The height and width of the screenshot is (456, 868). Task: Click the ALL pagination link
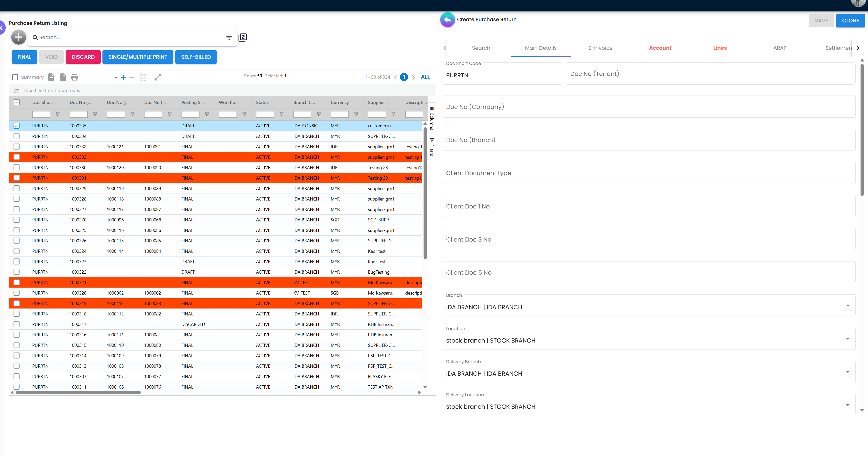point(425,77)
